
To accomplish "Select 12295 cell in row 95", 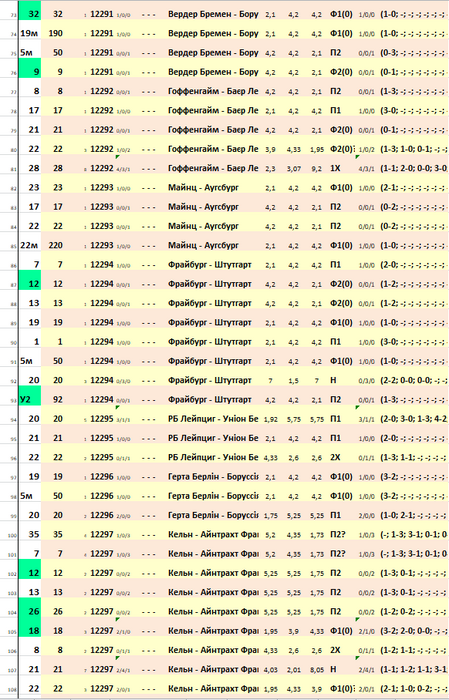I will 102,438.
